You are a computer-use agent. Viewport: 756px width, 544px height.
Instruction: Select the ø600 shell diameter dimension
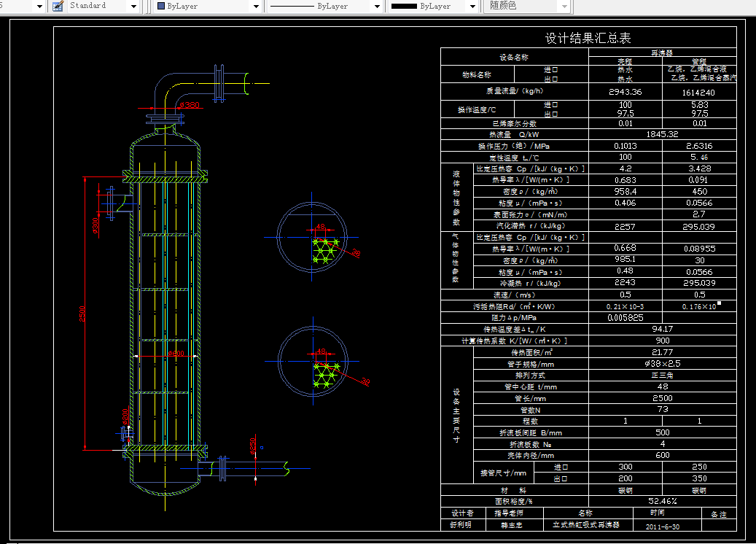click(x=176, y=353)
